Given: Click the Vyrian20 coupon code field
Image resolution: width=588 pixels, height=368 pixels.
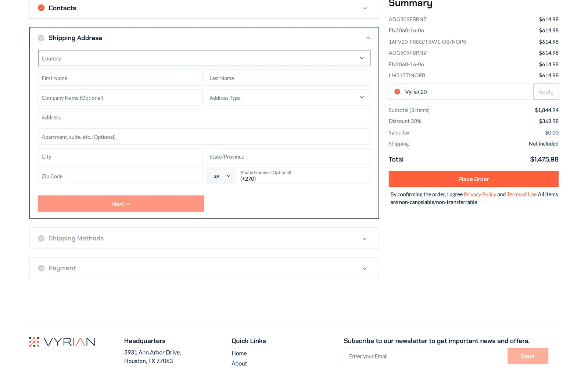Looking at the screenshot, I should tap(459, 92).
